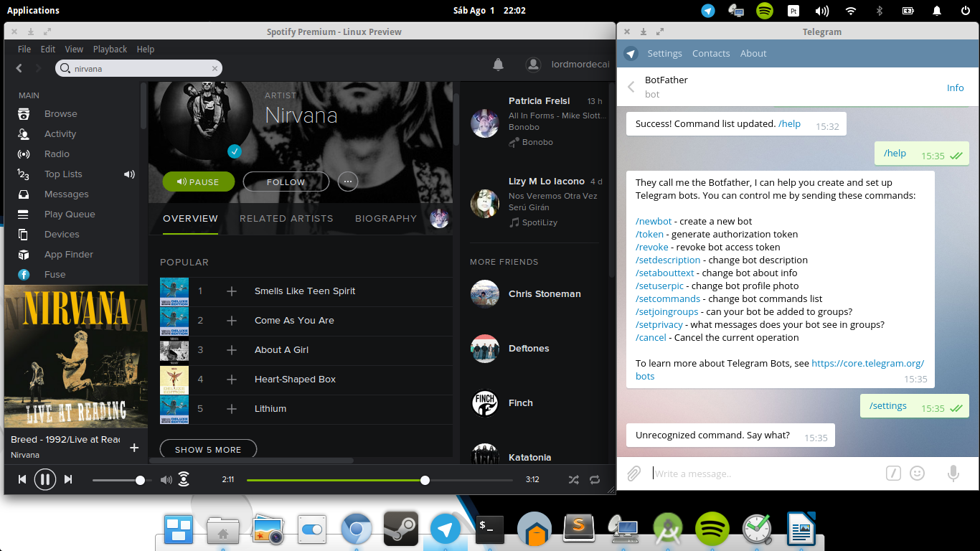Click the song progress bar
980x551 pixels.
click(x=380, y=479)
